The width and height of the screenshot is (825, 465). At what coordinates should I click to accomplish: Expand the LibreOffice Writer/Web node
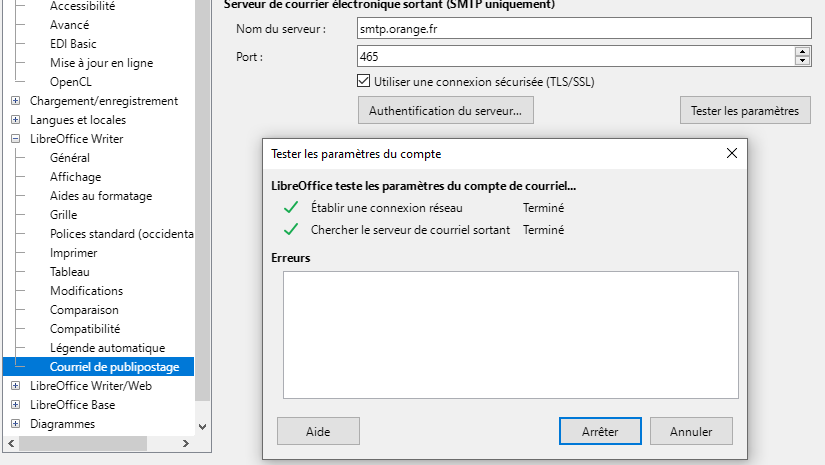[15, 386]
